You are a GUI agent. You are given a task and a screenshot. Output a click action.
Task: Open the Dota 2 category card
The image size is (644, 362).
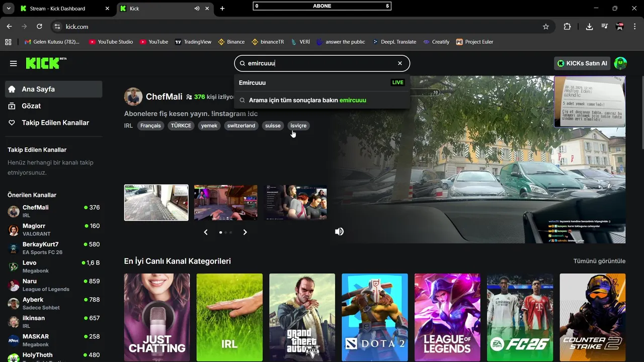pyautogui.click(x=375, y=317)
